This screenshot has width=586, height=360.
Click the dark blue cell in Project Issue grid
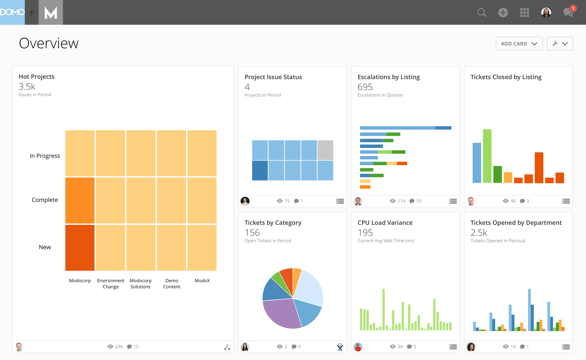pos(260,171)
